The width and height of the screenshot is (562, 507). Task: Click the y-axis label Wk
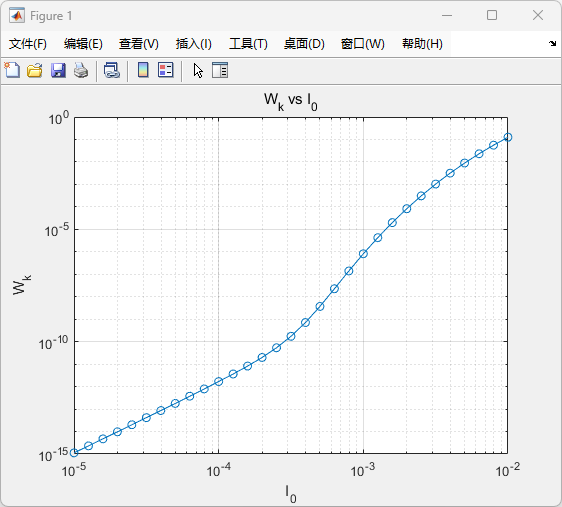pos(22,285)
